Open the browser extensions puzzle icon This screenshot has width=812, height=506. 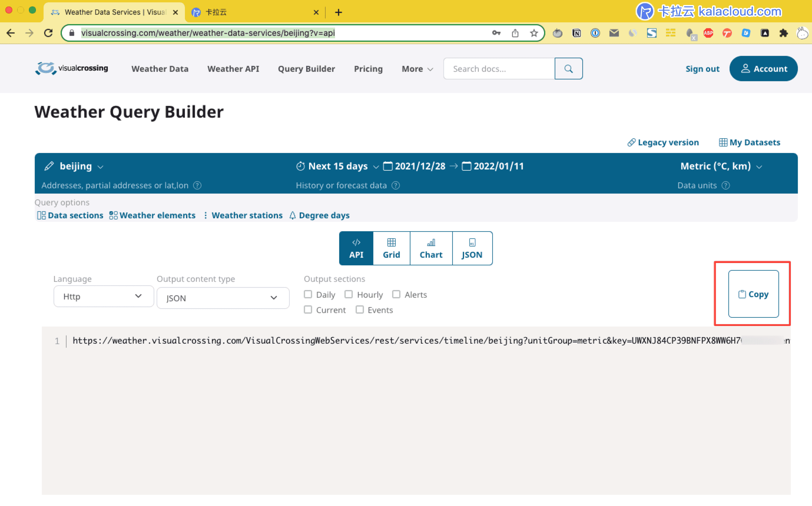click(x=783, y=33)
